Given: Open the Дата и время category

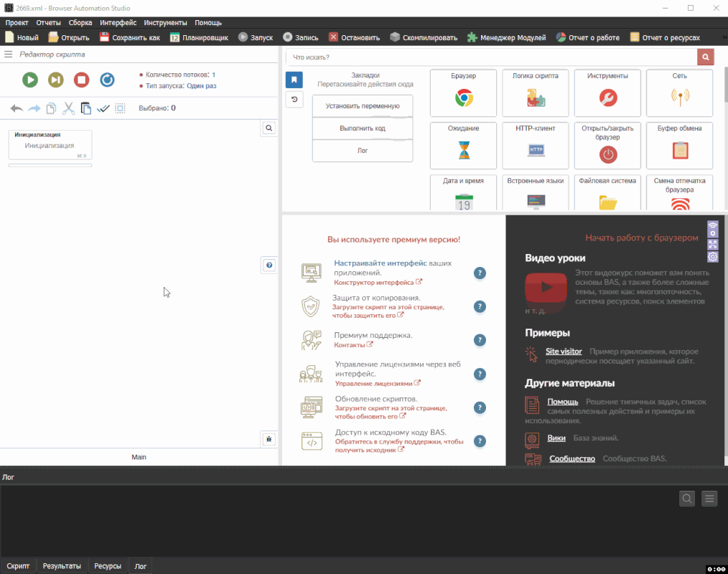Looking at the screenshot, I should coord(463,192).
